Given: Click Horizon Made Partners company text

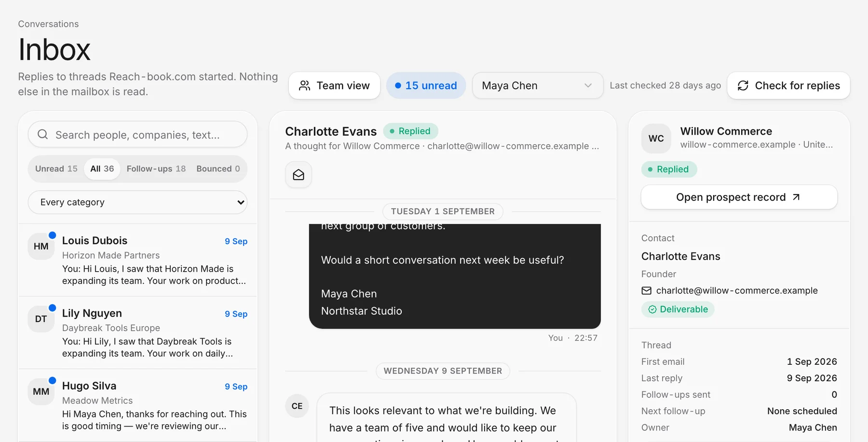Looking at the screenshot, I should pyautogui.click(x=111, y=255).
